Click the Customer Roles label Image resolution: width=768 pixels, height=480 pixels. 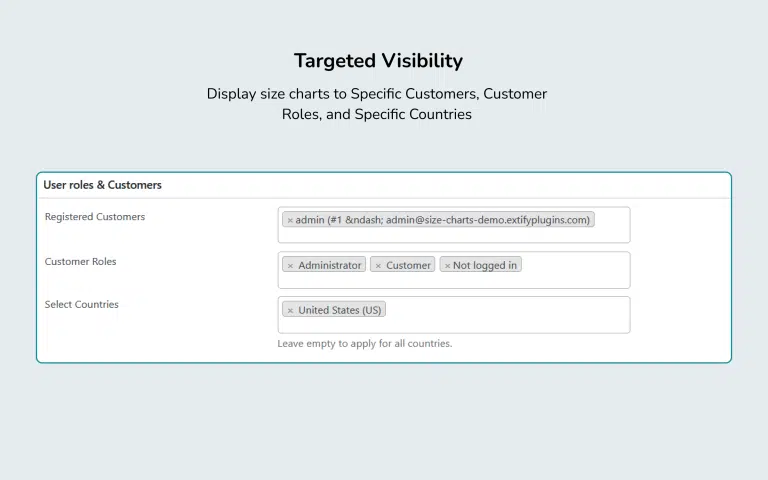pos(80,262)
